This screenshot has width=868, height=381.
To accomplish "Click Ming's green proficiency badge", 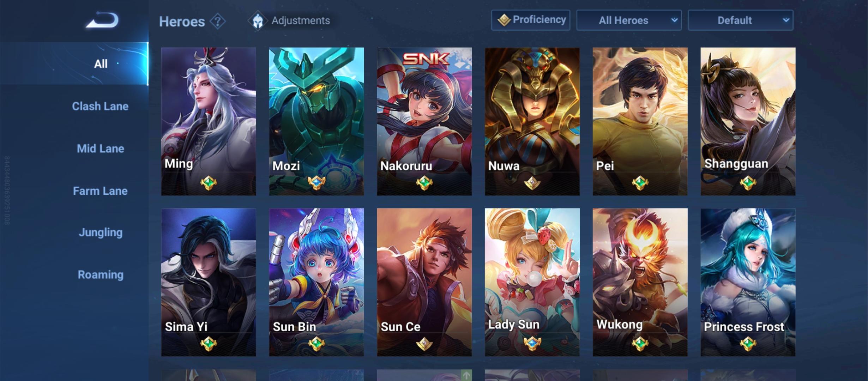I will (x=209, y=183).
